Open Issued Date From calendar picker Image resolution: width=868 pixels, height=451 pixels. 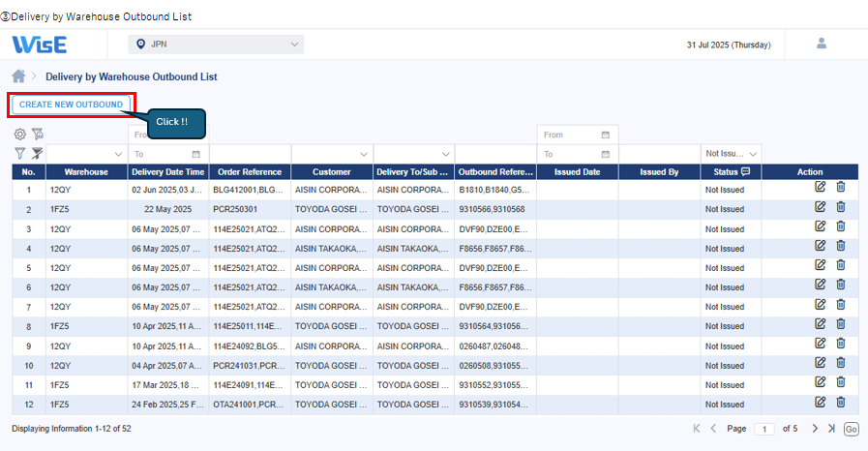[606, 135]
